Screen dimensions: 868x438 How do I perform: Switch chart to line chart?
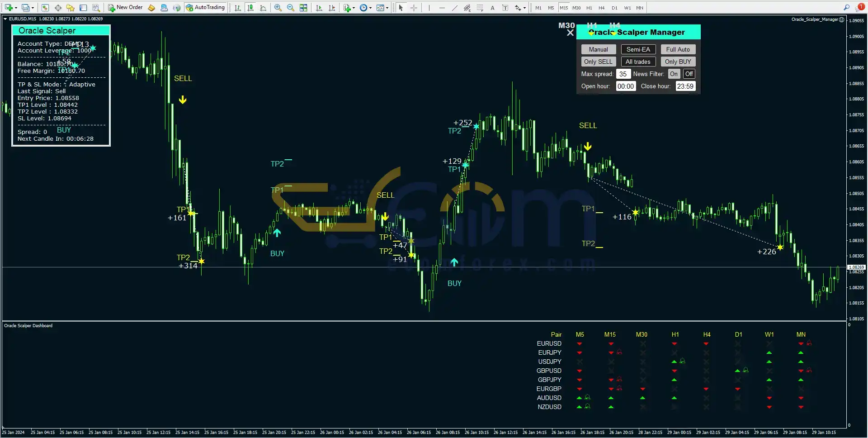(263, 8)
